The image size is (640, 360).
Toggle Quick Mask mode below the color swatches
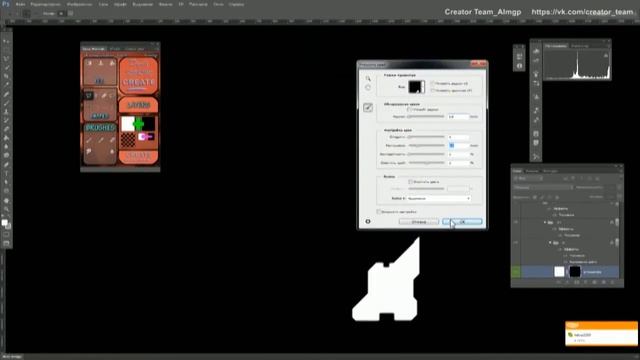[6, 235]
